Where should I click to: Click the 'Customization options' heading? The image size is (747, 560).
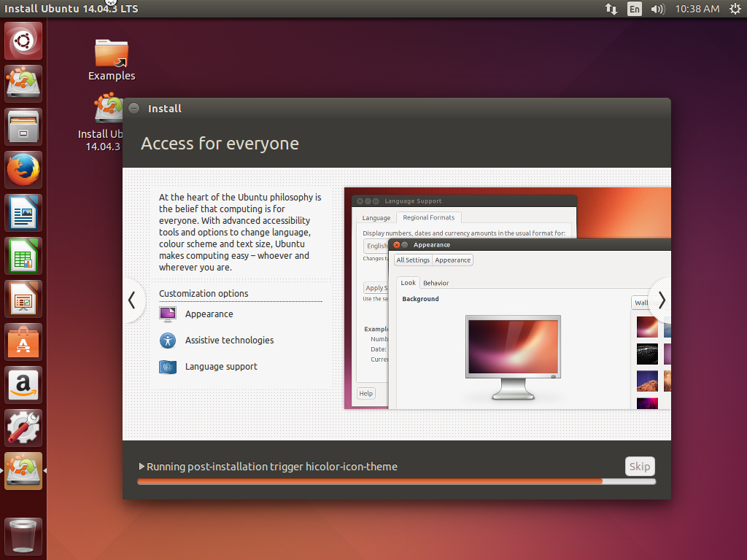[204, 293]
